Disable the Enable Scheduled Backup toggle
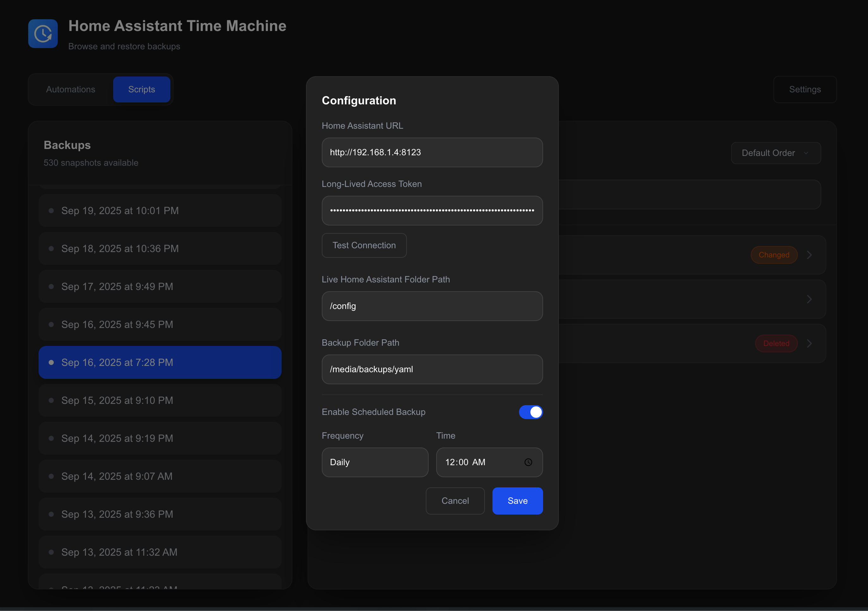The height and width of the screenshot is (611, 868). pyautogui.click(x=530, y=412)
